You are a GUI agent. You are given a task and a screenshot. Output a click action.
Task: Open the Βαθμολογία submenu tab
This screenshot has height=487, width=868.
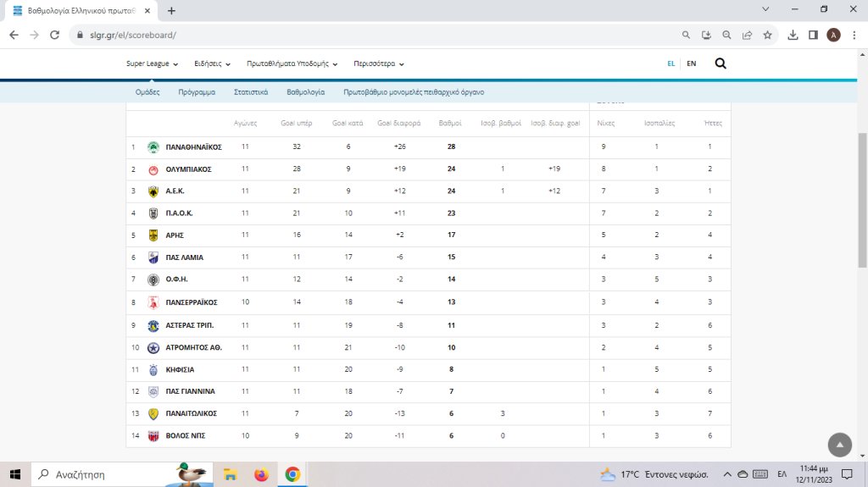tap(305, 92)
